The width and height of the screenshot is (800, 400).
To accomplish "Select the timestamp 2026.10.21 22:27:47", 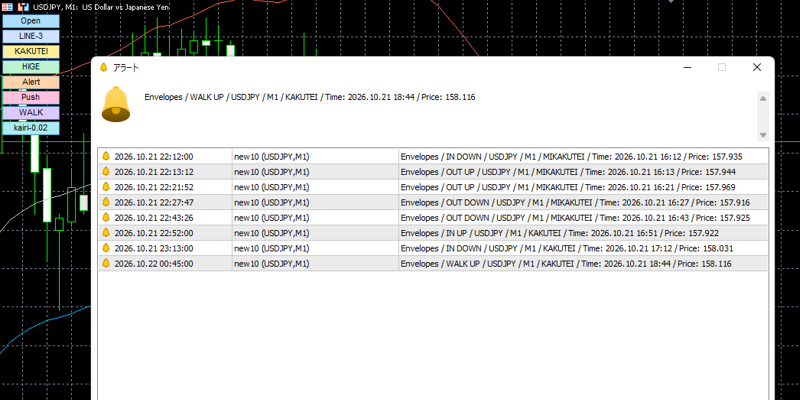I will (154, 203).
